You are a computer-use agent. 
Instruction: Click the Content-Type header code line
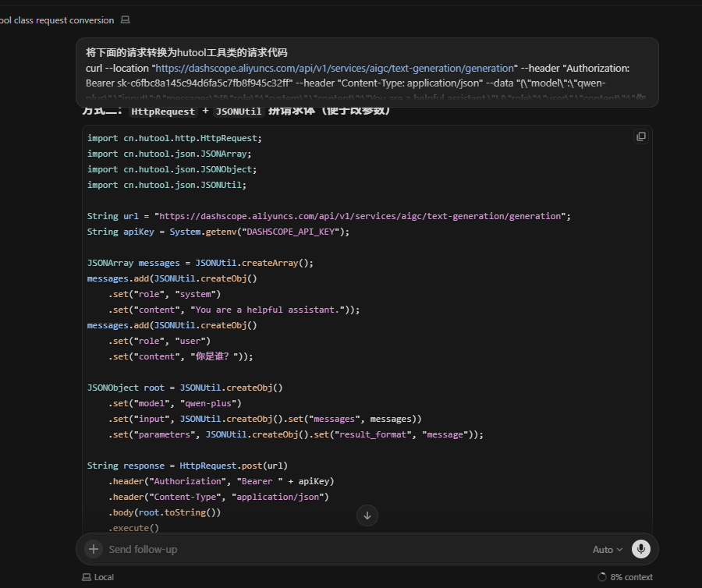218,498
